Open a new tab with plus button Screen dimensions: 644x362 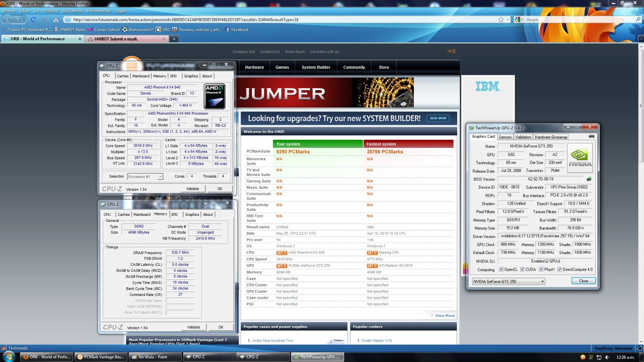point(174,39)
